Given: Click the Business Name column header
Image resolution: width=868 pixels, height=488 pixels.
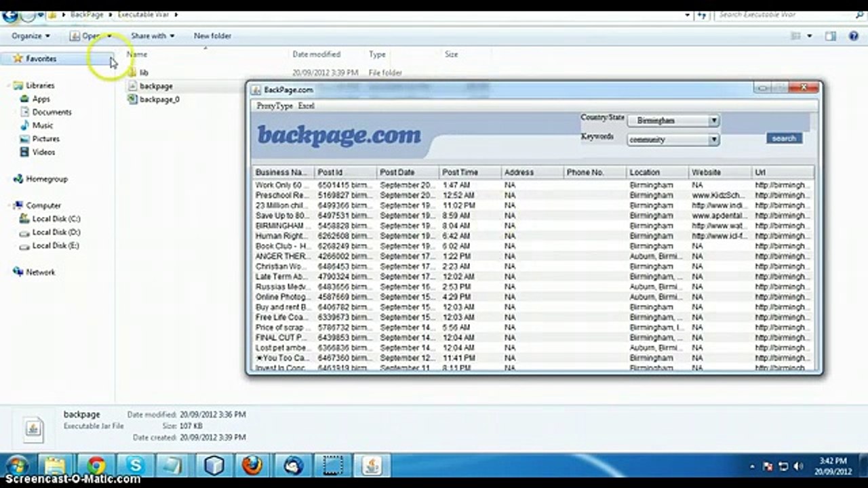Looking at the screenshot, I should (x=283, y=172).
